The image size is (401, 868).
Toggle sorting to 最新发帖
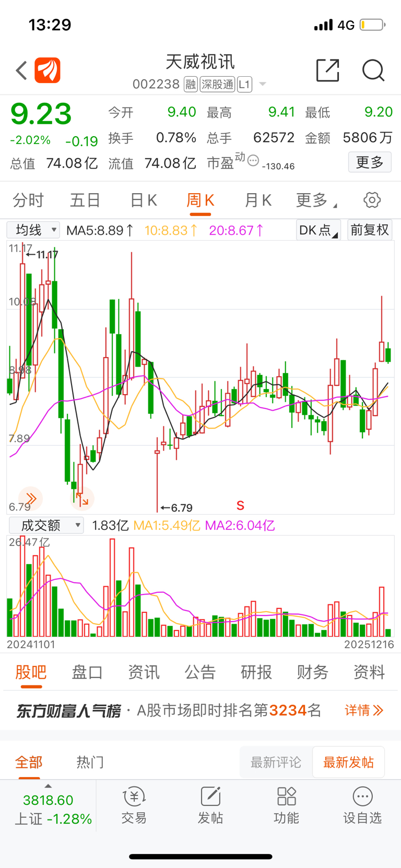click(348, 763)
